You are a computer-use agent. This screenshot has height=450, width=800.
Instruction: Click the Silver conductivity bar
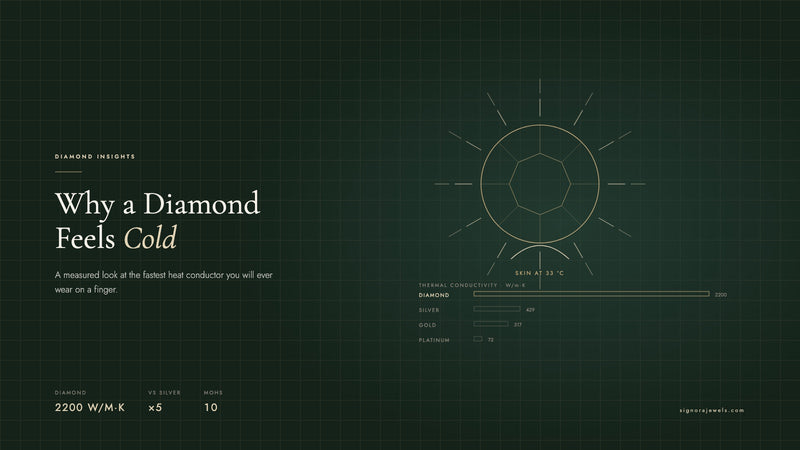[497, 309]
